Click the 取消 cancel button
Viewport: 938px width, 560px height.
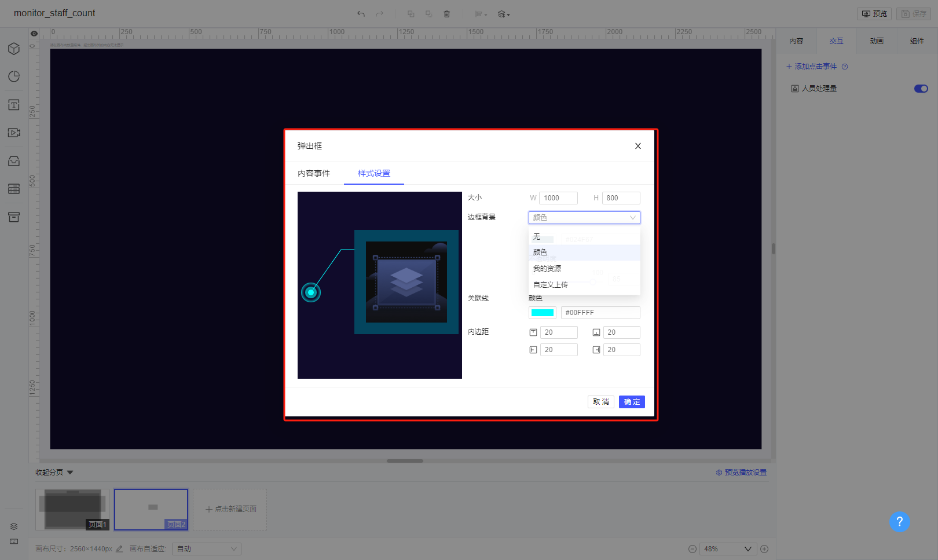[x=600, y=402]
